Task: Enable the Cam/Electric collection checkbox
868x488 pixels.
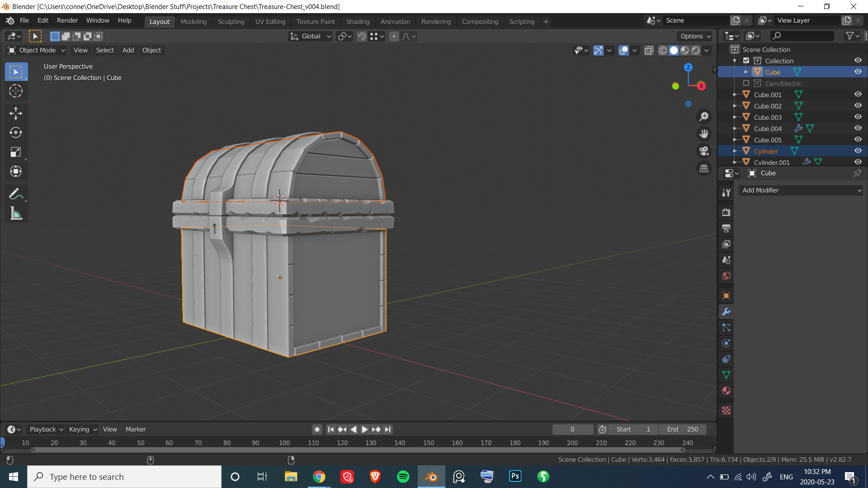Action: [x=746, y=83]
